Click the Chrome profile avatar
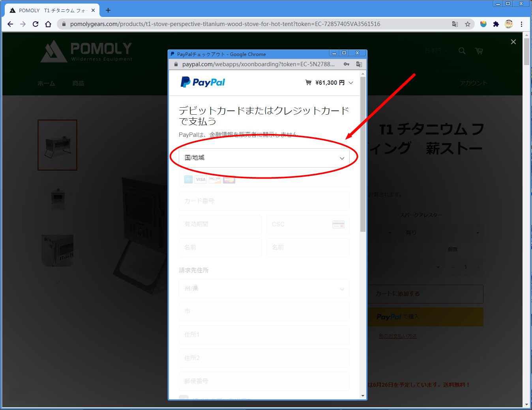The image size is (532, 410). [509, 24]
